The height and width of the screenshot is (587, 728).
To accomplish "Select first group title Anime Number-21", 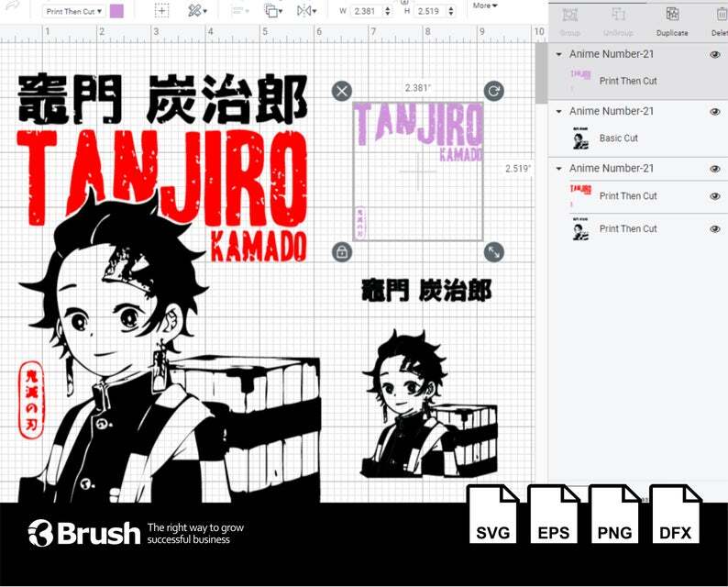I will pyautogui.click(x=612, y=54).
